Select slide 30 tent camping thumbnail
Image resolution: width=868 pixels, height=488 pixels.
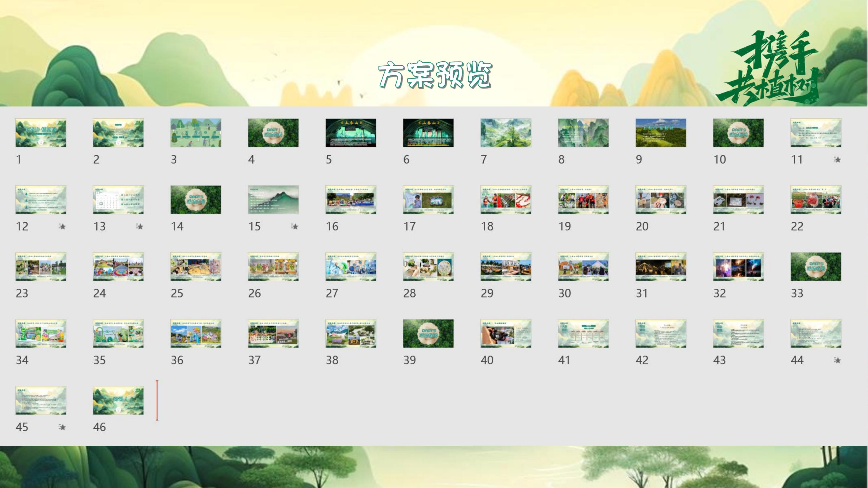click(x=583, y=267)
